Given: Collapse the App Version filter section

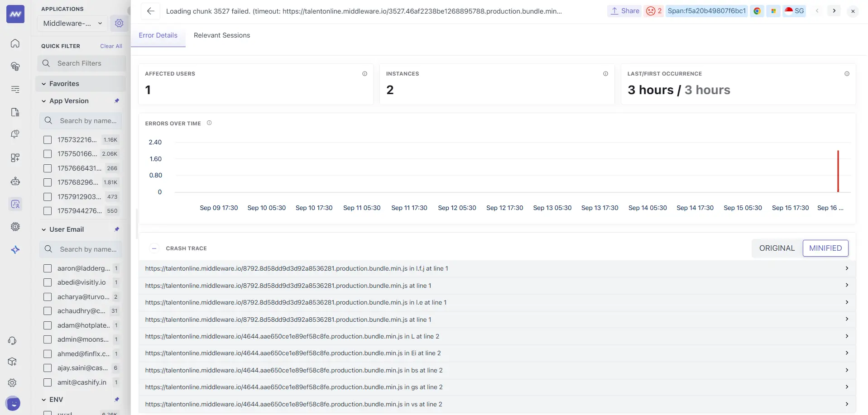Looking at the screenshot, I should [43, 100].
